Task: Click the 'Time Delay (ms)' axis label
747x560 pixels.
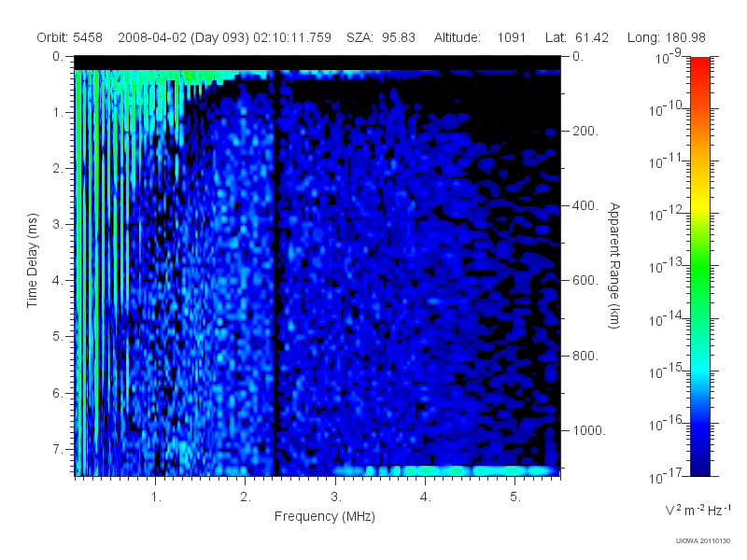Action: [x=32, y=260]
